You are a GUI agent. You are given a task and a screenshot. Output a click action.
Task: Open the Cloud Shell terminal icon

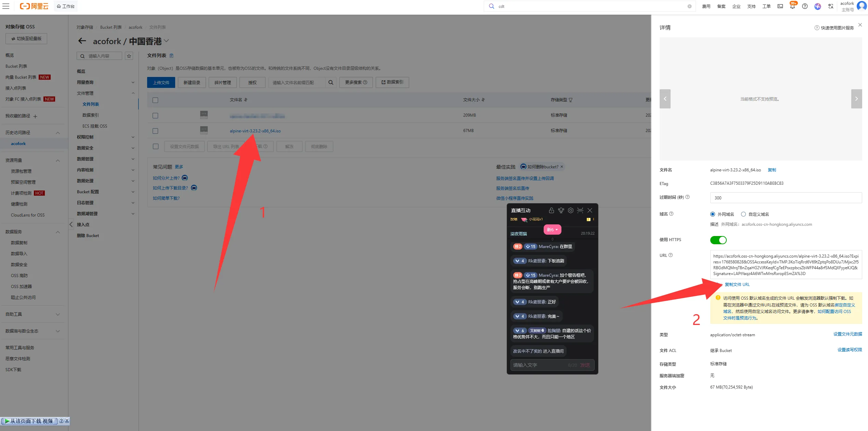780,6
